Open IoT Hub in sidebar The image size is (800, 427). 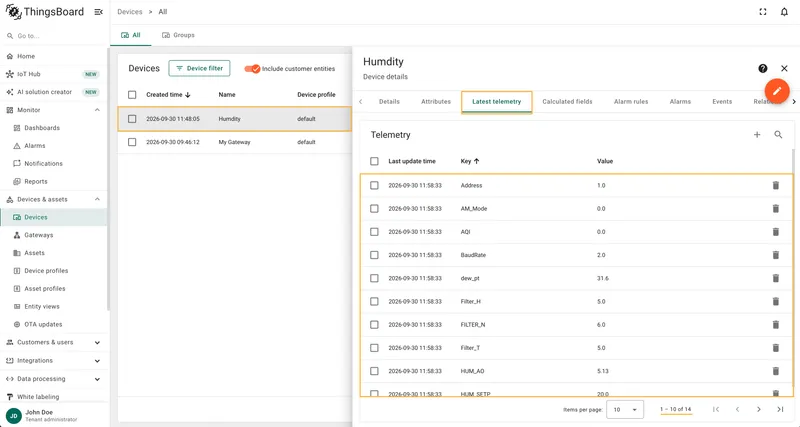tap(54, 74)
